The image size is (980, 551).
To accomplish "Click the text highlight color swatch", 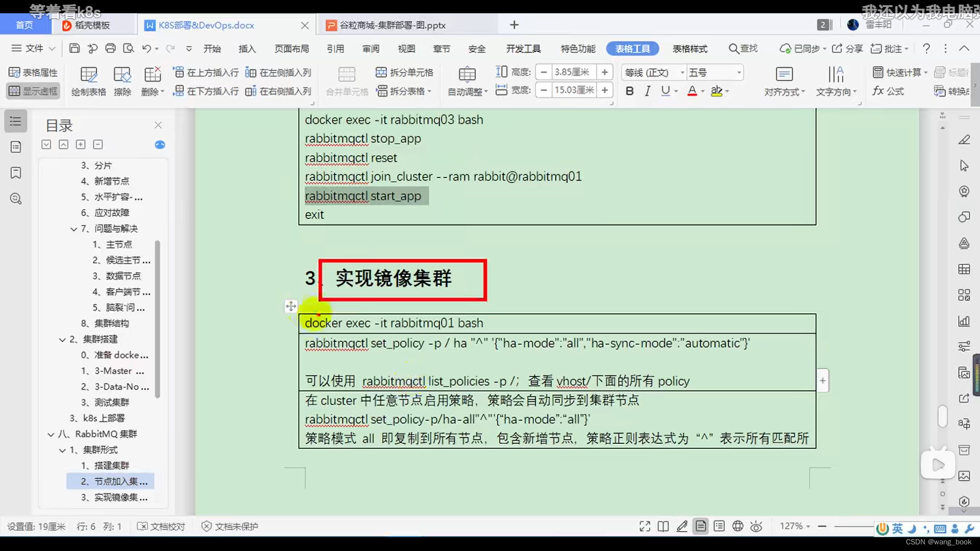I will pyautogui.click(x=717, y=91).
